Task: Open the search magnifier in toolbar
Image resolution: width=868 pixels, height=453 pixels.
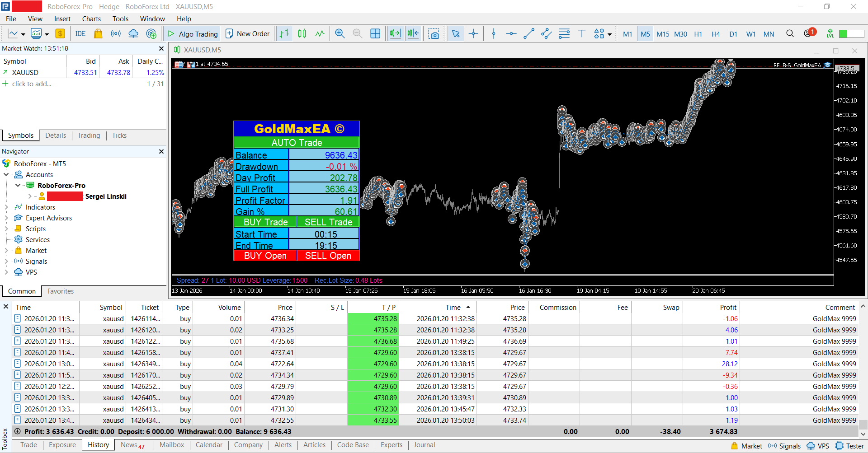Action: pos(790,34)
